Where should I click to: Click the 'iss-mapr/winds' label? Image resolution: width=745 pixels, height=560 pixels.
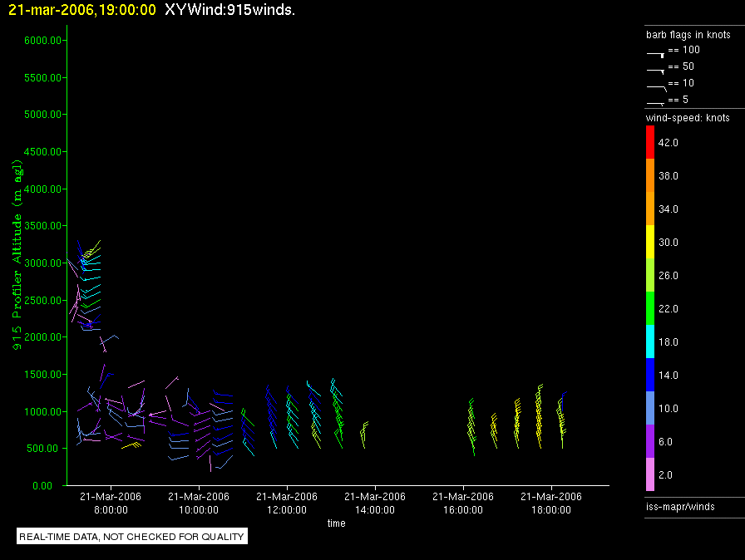pyautogui.click(x=679, y=506)
